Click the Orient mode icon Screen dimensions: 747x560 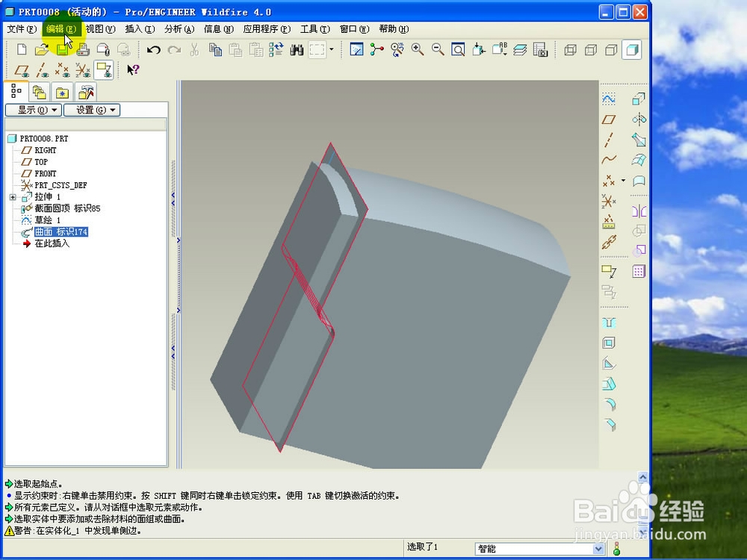point(397,49)
